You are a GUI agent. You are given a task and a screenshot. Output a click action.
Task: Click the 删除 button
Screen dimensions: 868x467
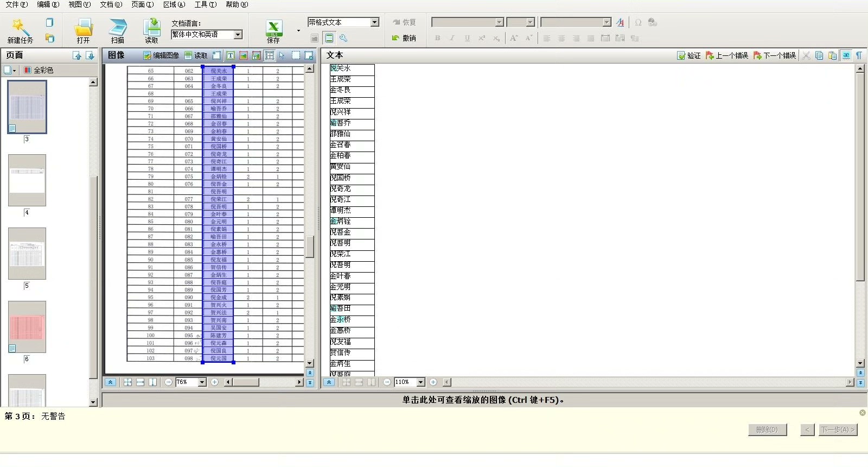(767, 430)
